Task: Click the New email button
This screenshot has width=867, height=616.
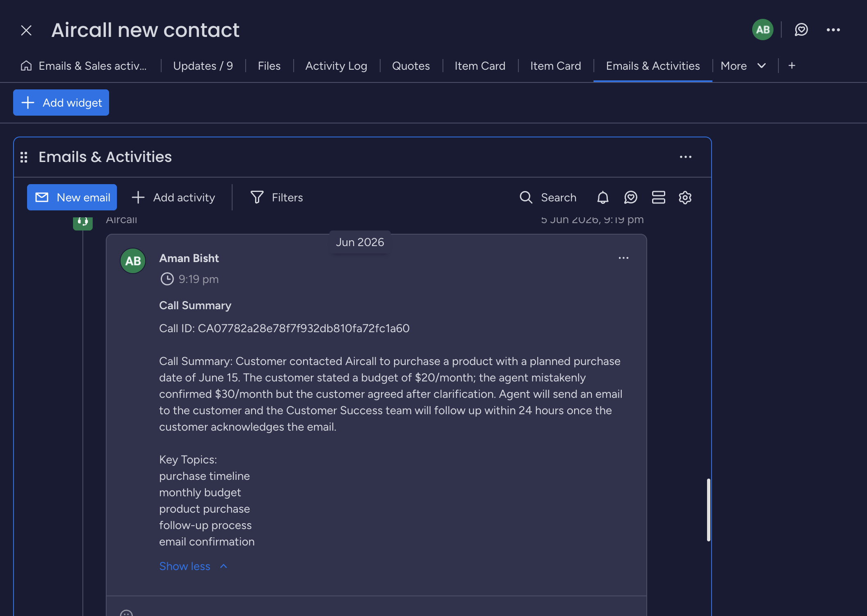Action: [x=72, y=197]
